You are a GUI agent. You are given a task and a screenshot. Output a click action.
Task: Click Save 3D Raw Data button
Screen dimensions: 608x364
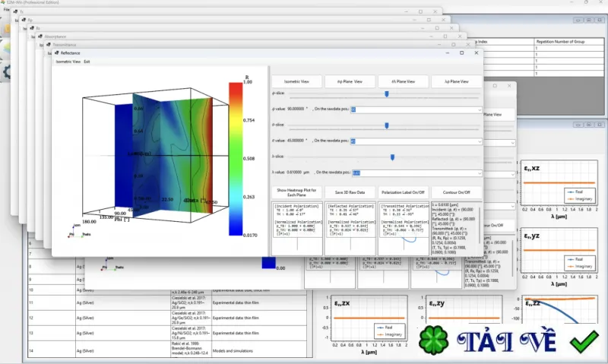(x=350, y=192)
